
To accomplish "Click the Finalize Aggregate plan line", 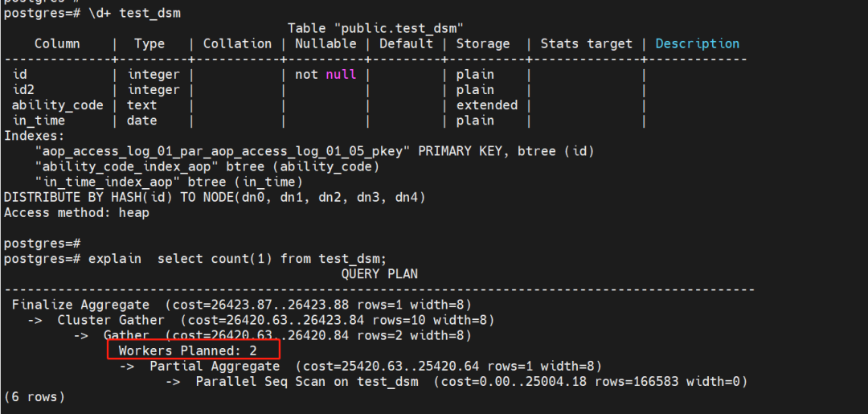I will [x=241, y=305].
